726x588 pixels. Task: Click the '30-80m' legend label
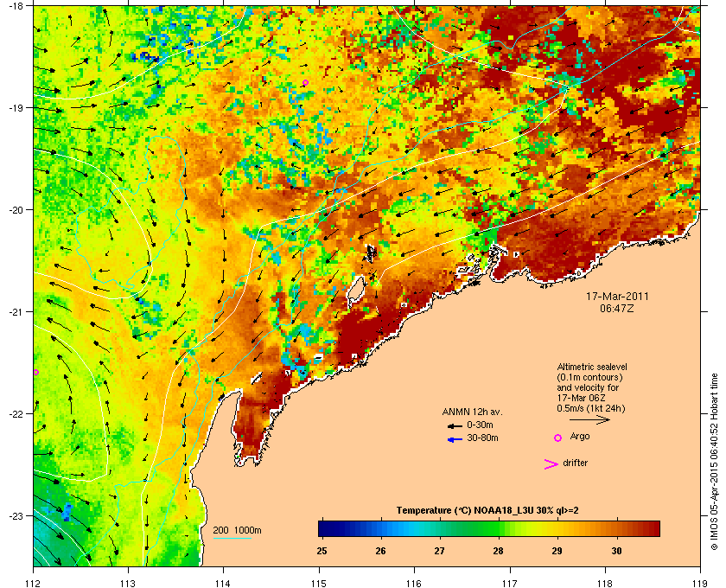(482, 438)
